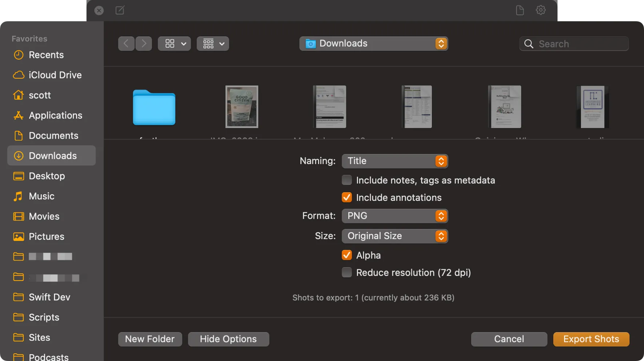Click the annotate pencil icon in the title bar
The image size is (644, 361).
click(120, 10)
